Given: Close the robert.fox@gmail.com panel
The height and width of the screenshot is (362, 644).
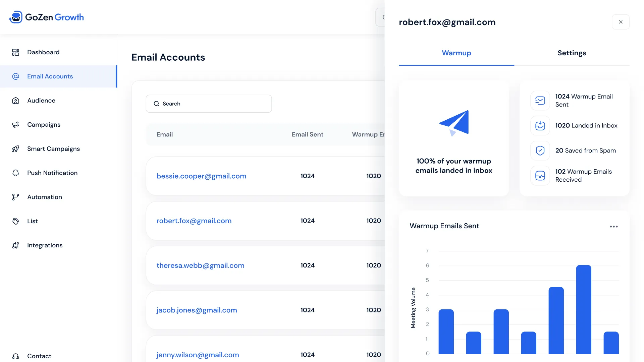Looking at the screenshot, I should point(621,22).
